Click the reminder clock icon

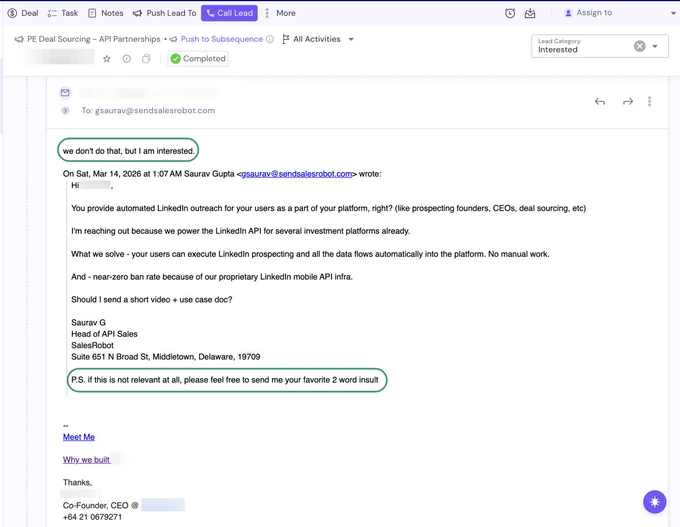[510, 13]
